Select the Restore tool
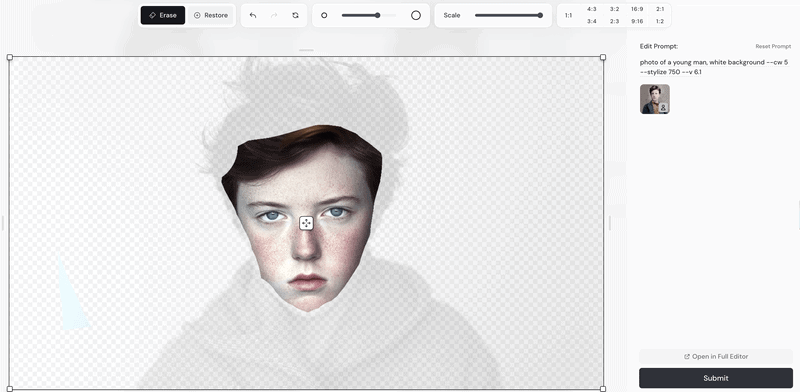Screen dimensions: 800x392 point(211,15)
